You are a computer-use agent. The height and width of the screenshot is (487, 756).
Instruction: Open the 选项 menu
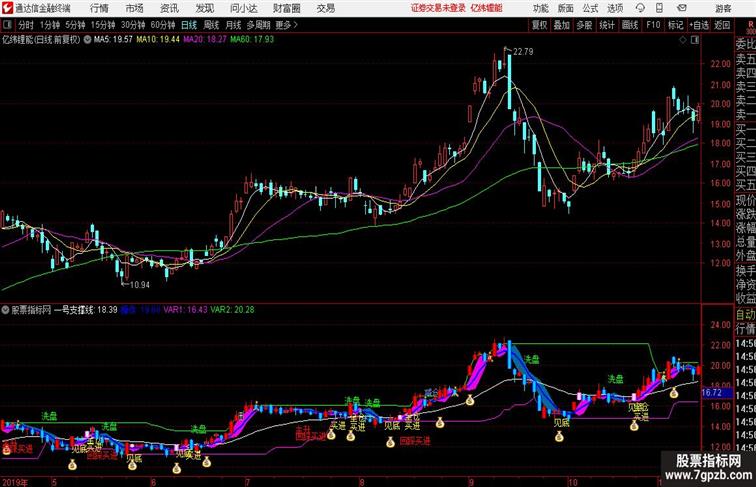coord(615,8)
